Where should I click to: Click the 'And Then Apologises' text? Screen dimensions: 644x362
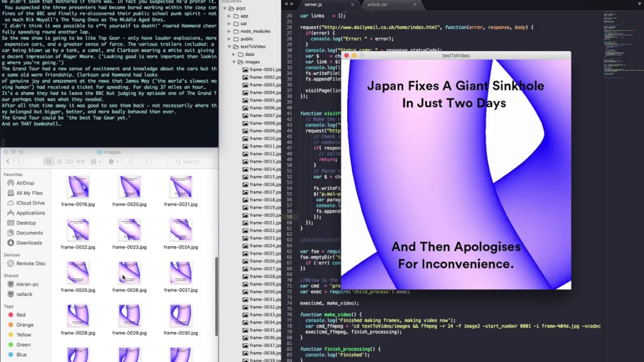tap(456, 247)
